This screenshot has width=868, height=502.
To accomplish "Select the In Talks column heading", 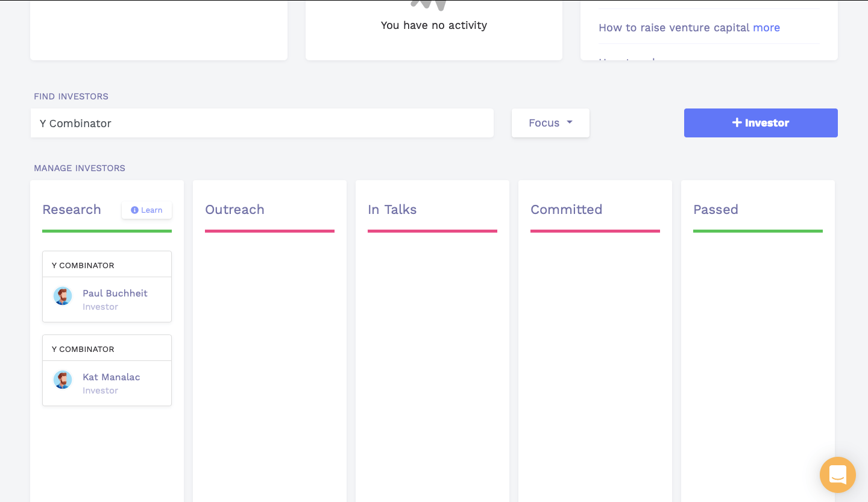I will coord(392,210).
